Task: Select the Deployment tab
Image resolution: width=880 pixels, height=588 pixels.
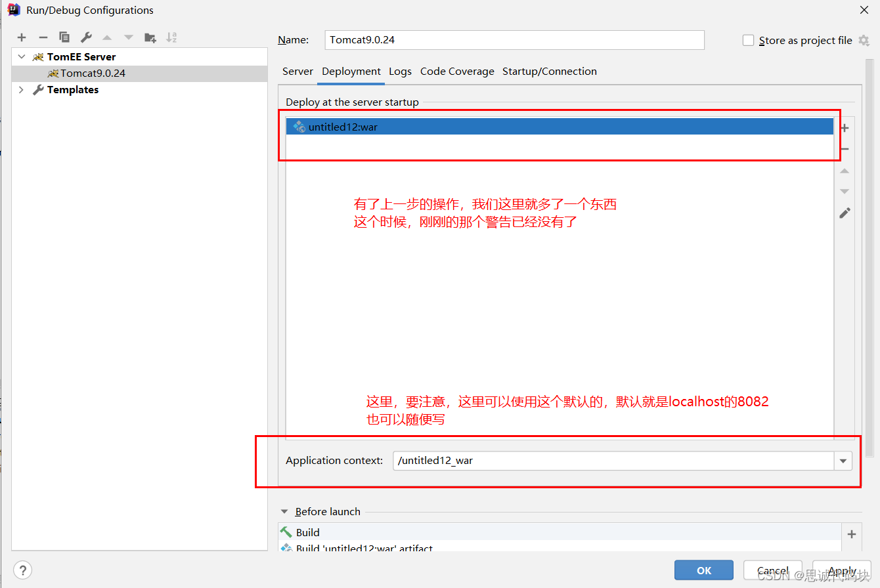Action: [x=351, y=72]
